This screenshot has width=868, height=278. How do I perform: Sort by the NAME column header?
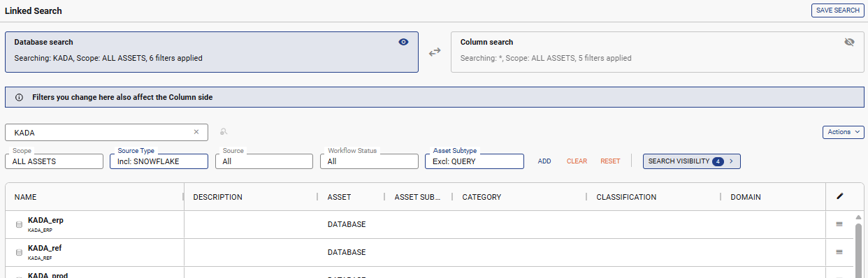click(25, 197)
